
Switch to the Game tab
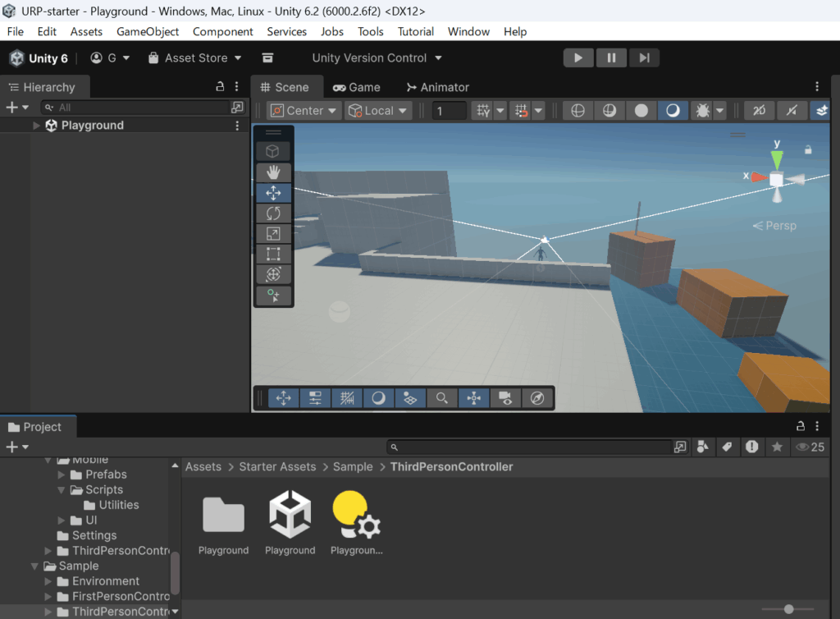(x=357, y=87)
